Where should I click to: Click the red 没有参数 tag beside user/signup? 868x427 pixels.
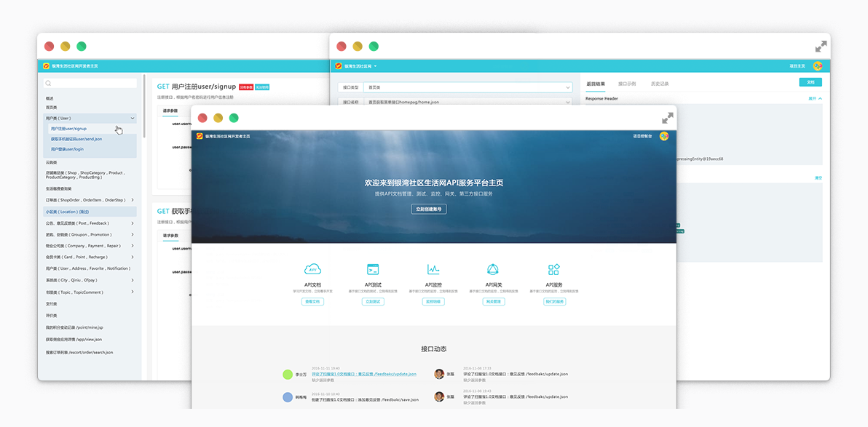pyautogui.click(x=246, y=87)
